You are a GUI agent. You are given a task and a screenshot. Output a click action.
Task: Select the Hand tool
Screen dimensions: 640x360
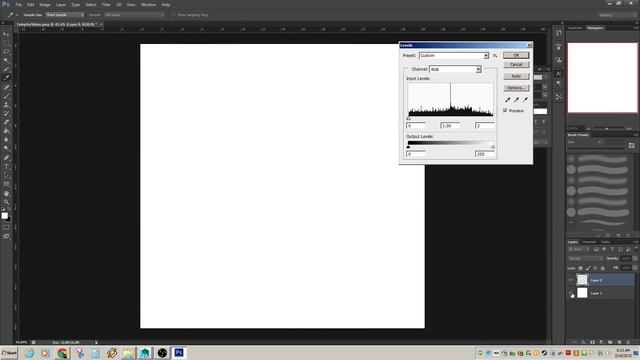(x=6, y=193)
